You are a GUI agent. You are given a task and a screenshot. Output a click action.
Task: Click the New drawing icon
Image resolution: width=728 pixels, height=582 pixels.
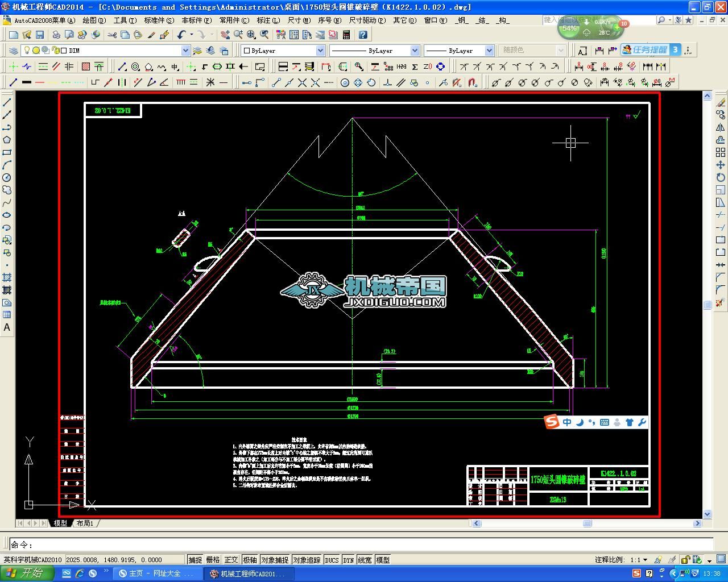click(13, 35)
